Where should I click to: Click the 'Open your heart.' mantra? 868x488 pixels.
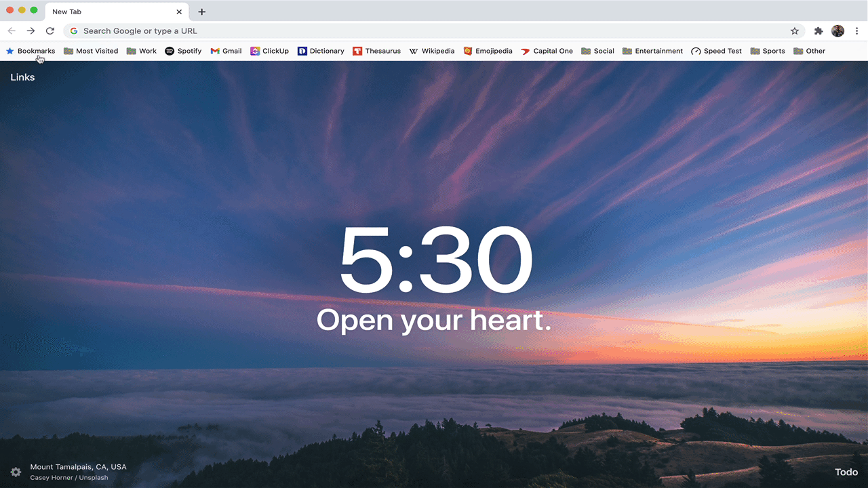point(434,320)
